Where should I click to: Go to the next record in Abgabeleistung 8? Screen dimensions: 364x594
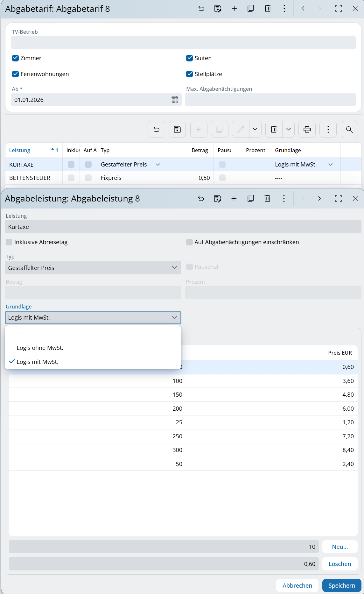point(319,199)
